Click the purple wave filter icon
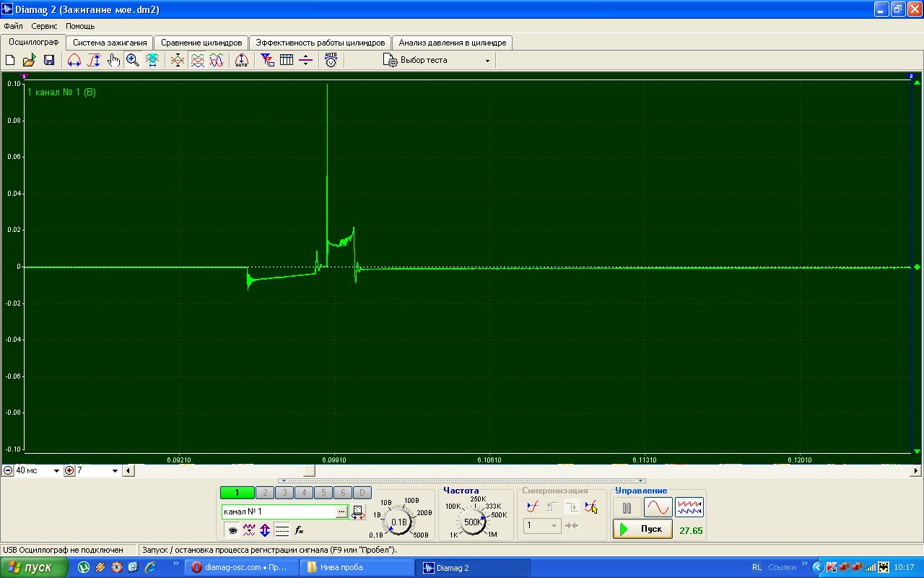924x578 pixels. click(249, 530)
